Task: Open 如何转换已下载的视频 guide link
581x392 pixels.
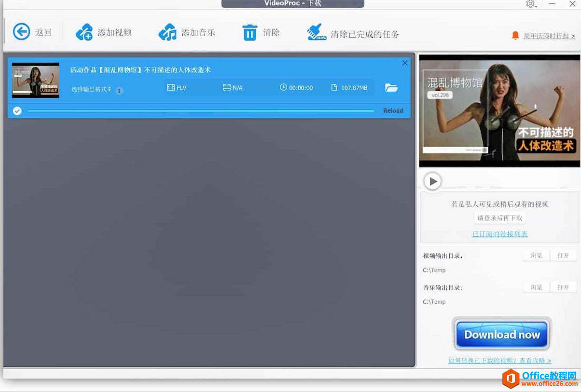Action: pyautogui.click(x=499, y=361)
